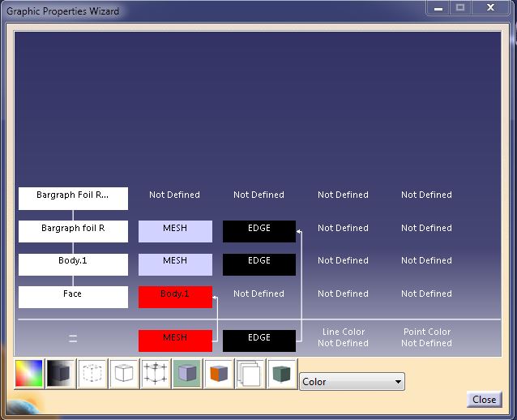Select the cube with cross point markers icon

[x=156, y=374]
